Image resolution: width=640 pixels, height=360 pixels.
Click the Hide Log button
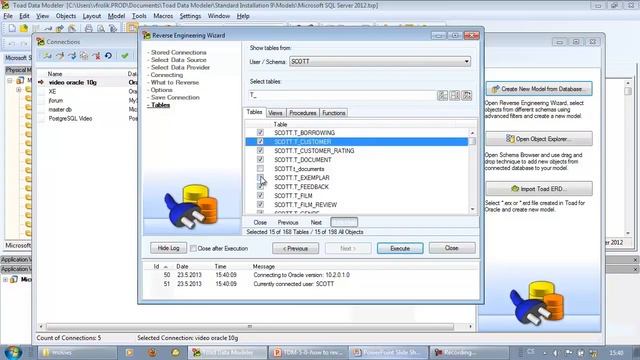tap(168, 248)
